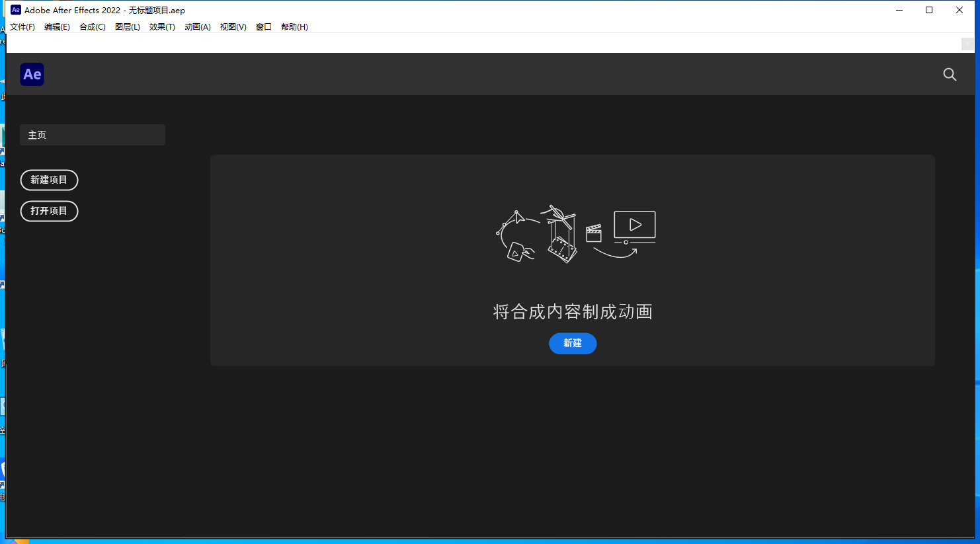Open the 动画 menu
Screen dimensions: 980x544
pos(196,27)
